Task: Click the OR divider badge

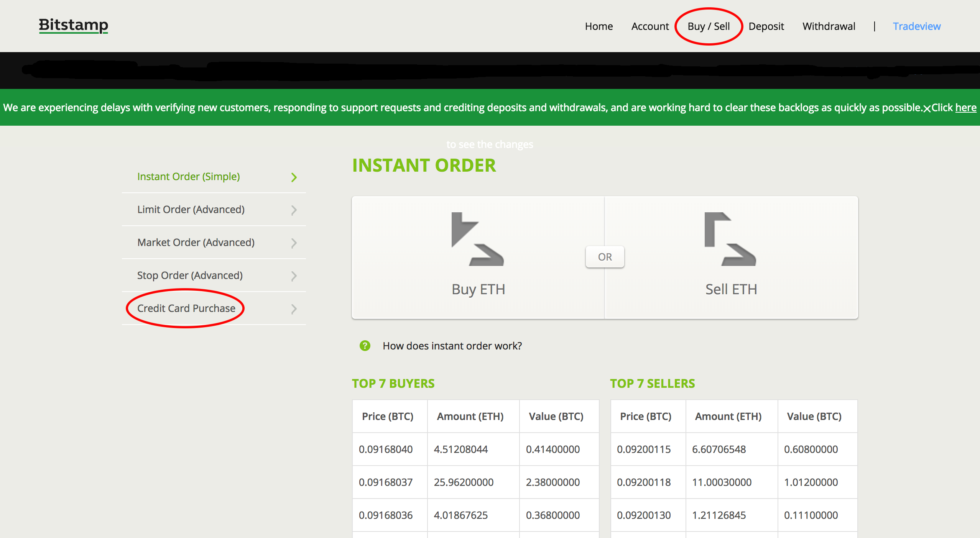Action: click(605, 257)
